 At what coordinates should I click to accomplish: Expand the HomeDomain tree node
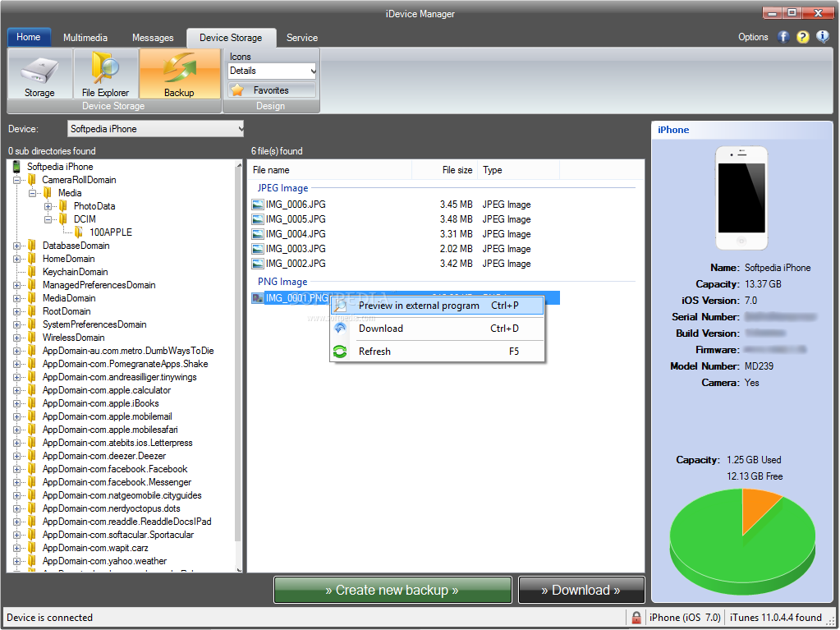click(x=16, y=259)
